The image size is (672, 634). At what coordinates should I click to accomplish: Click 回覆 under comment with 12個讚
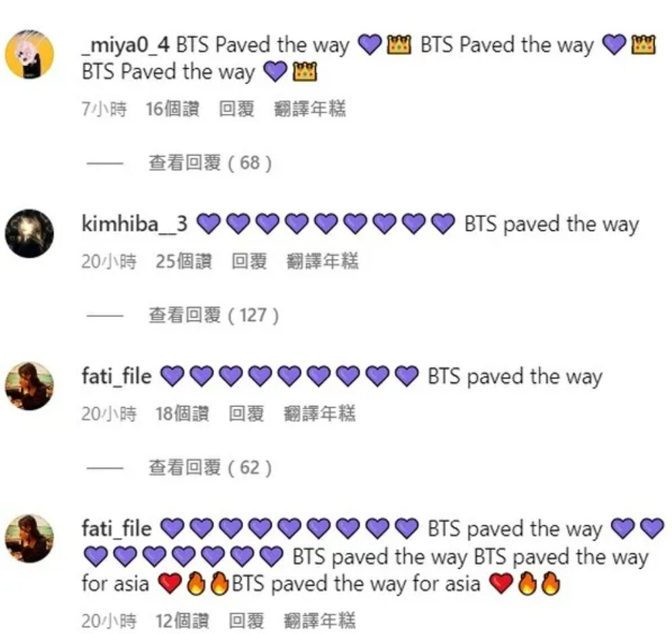pos(246,621)
